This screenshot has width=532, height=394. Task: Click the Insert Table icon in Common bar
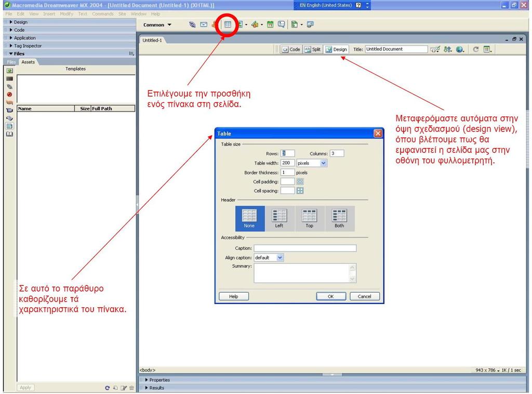click(228, 24)
